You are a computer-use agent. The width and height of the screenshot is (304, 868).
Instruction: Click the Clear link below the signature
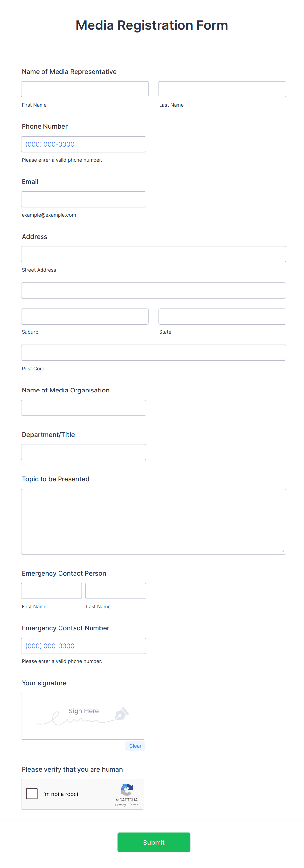pos(135,746)
